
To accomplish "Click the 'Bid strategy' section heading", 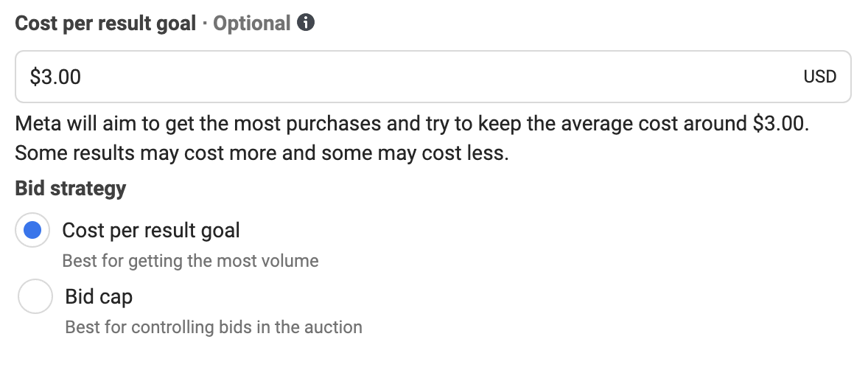I will point(71,189).
